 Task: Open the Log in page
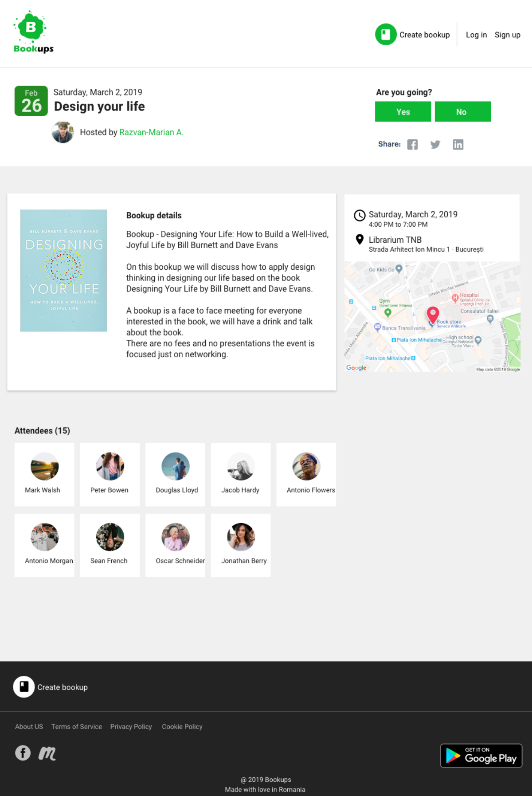(476, 35)
